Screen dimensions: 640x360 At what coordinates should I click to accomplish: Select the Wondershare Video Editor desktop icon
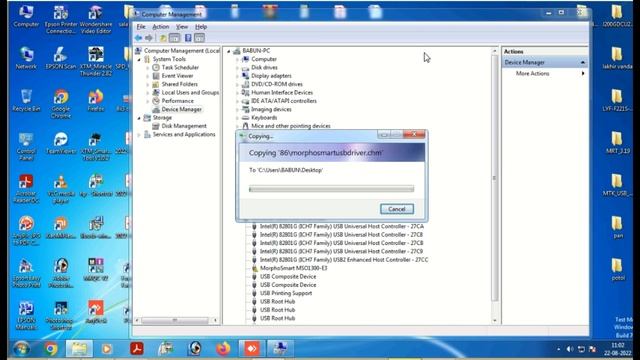(96, 20)
